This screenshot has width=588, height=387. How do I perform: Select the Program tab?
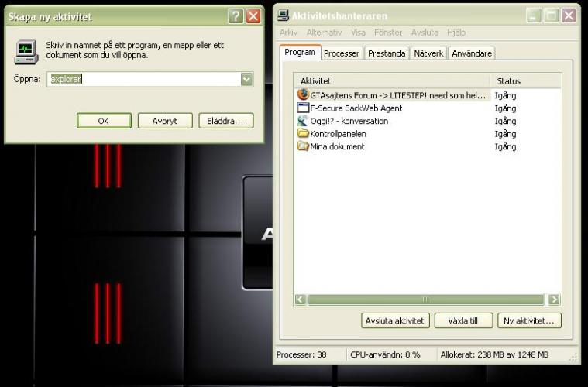pos(300,52)
